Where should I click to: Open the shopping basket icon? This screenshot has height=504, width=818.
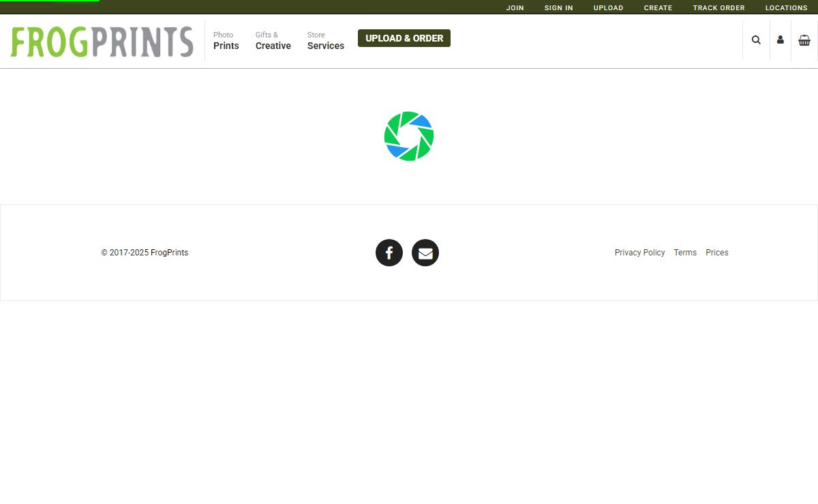pyautogui.click(x=804, y=40)
